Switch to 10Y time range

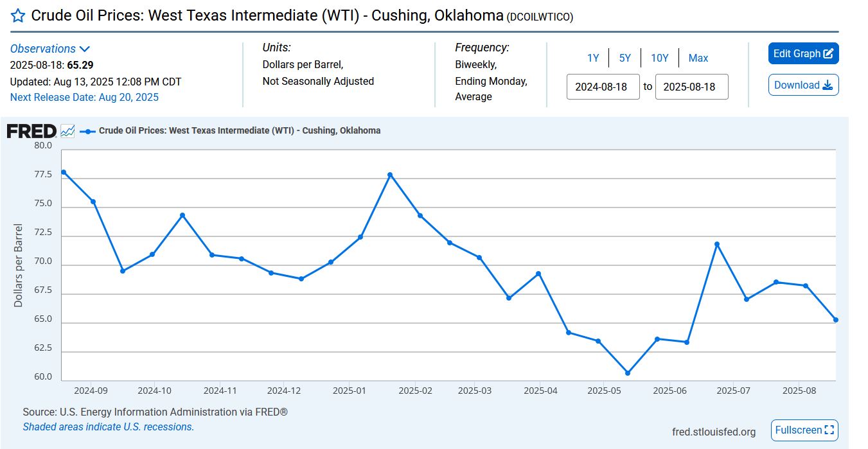click(x=659, y=58)
